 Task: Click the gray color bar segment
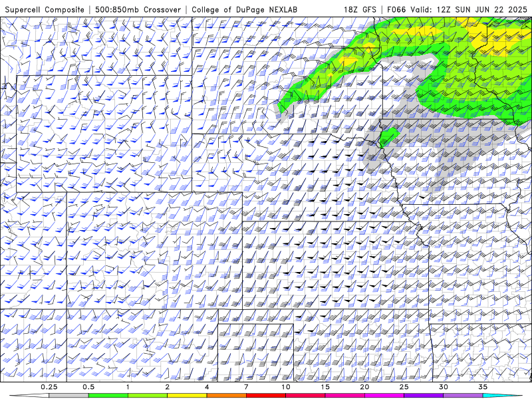point(69,396)
